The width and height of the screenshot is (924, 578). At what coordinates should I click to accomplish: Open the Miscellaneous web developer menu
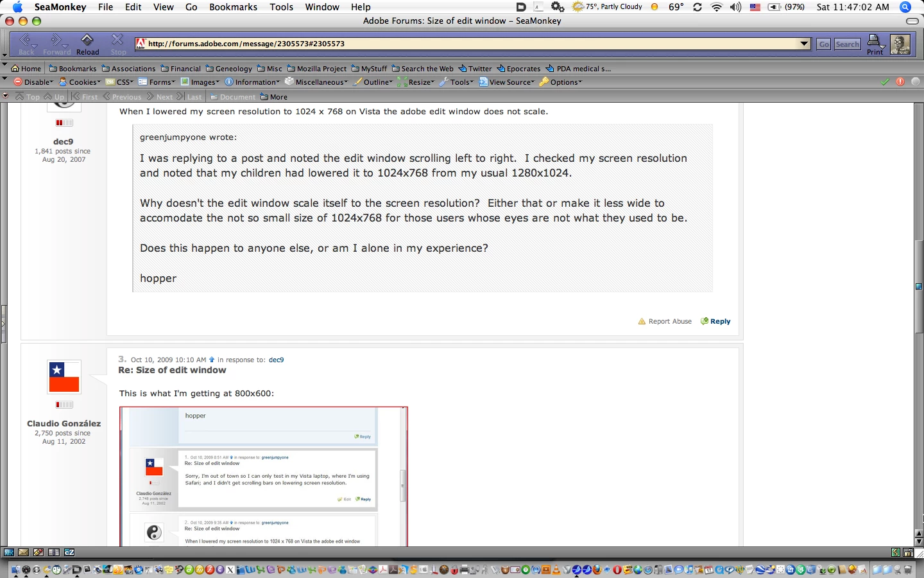[317, 82]
